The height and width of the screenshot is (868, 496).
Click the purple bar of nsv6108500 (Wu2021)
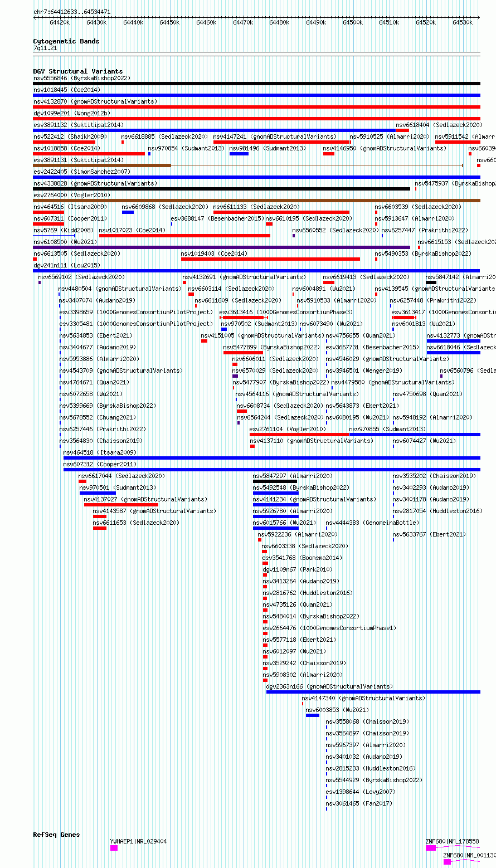pyautogui.click(x=222, y=247)
